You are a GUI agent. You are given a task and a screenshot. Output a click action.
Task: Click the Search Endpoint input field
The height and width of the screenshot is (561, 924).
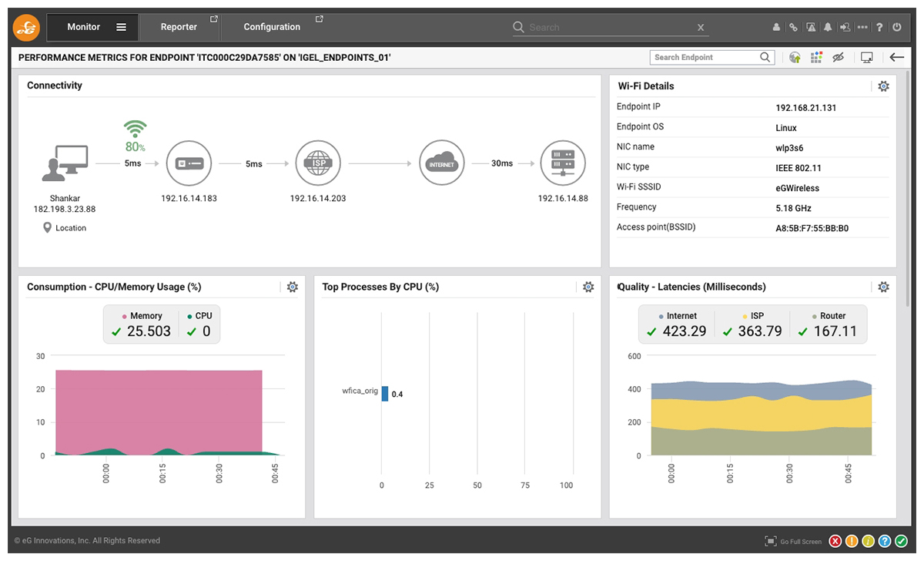click(704, 57)
